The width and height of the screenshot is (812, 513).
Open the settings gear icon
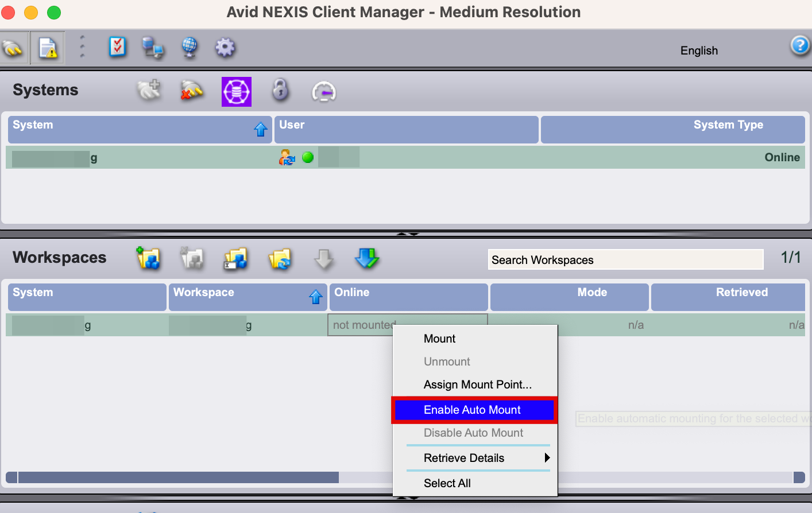225,48
